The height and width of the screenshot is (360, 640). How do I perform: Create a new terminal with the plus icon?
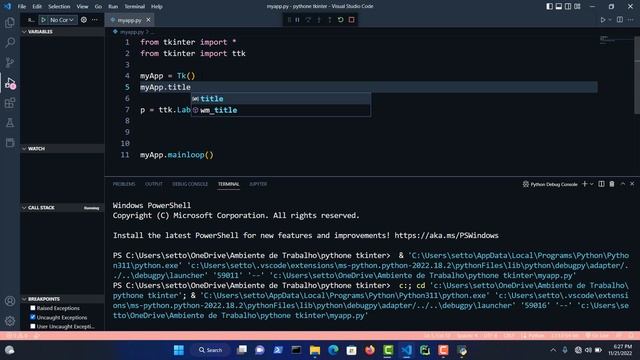(584, 184)
